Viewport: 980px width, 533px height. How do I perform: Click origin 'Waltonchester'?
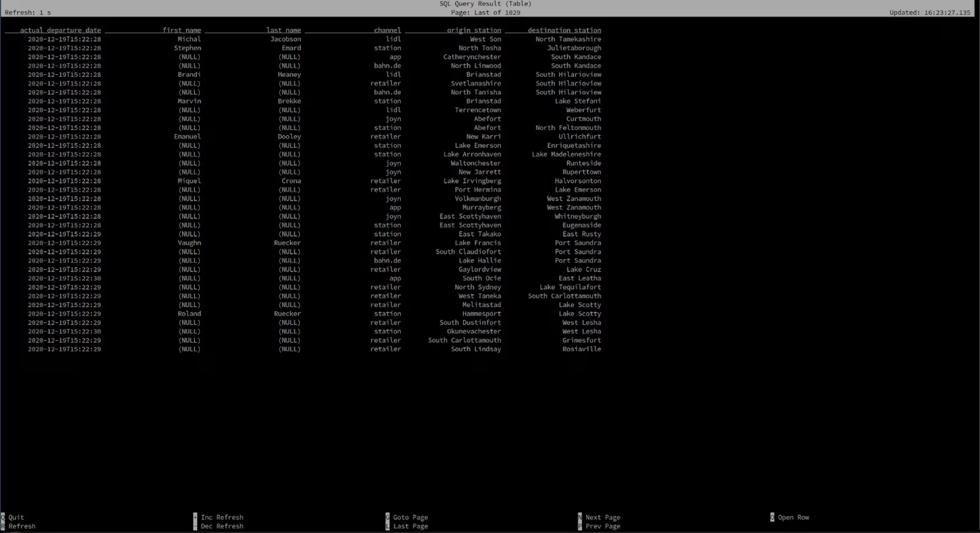coord(475,163)
